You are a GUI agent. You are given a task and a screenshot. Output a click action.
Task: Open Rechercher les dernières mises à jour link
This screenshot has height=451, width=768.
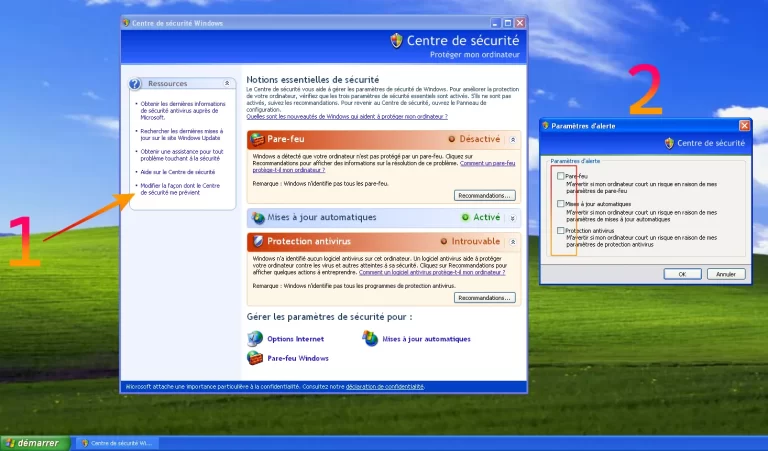pyautogui.click(x=182, y=135)
